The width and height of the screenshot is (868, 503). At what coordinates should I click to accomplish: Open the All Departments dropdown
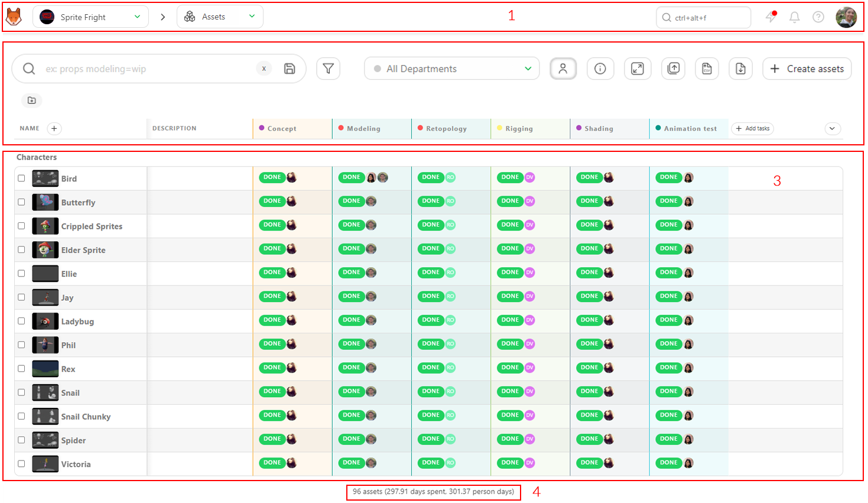click(x=452, y=69)
